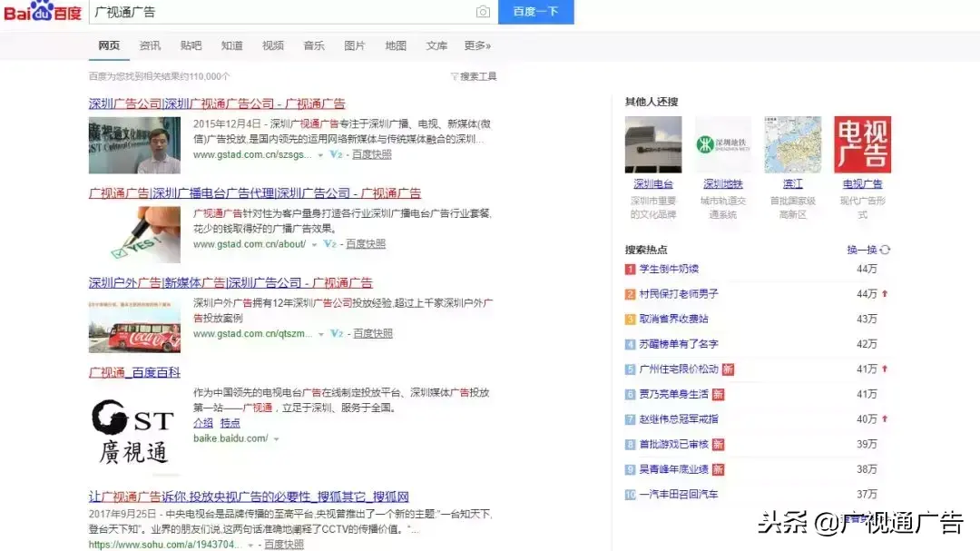The height and width of the screenshot is (551, 980).
Task: Click the GST 廣視通 logo thumbnail
Action: click(x=134, y=431)
